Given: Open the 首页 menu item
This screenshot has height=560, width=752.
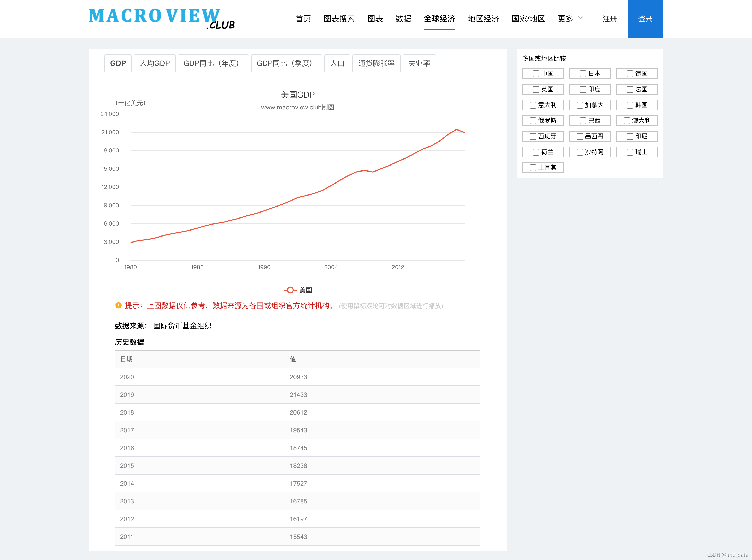Looking at the screenshot, I should pyautogui.click(x=303, y=19).
